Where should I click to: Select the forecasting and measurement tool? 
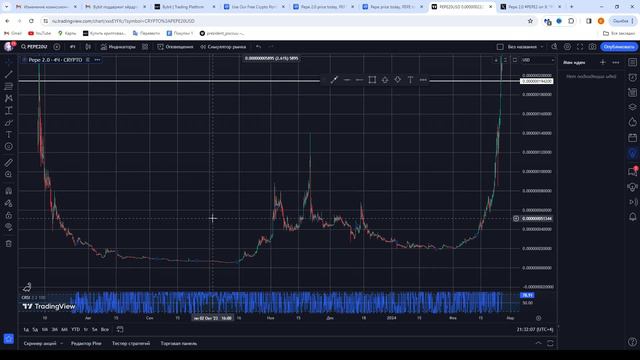click(9, 110)
